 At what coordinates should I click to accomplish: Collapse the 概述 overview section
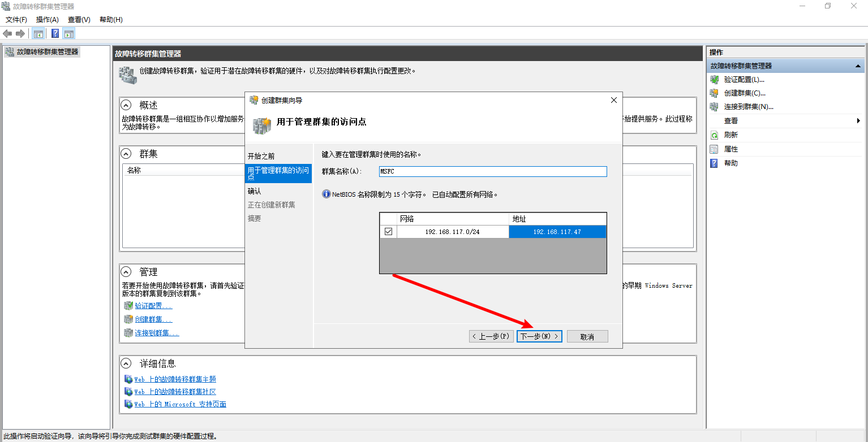127,105
